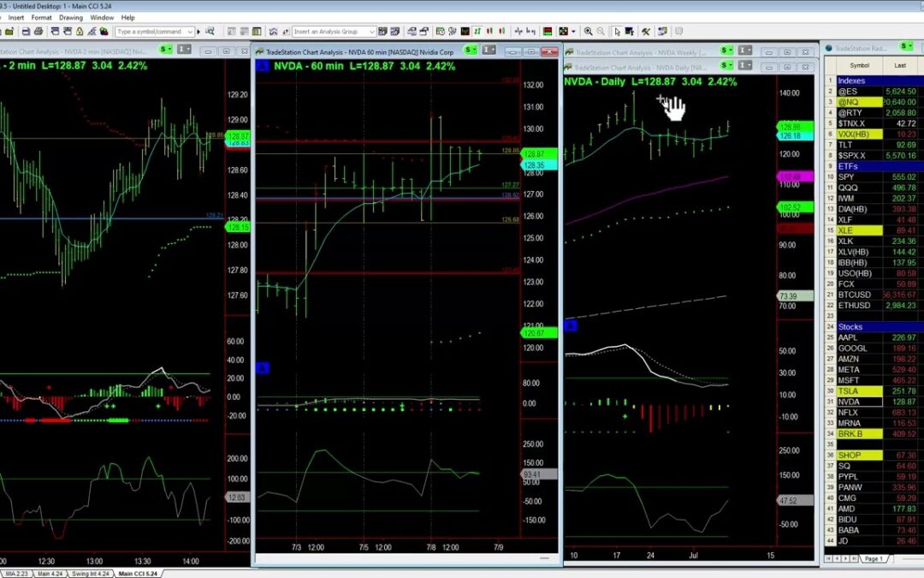924x578 pixels.
Task: Expand the Insert an Analysis Group dropdown
Action: pos(372,32)
